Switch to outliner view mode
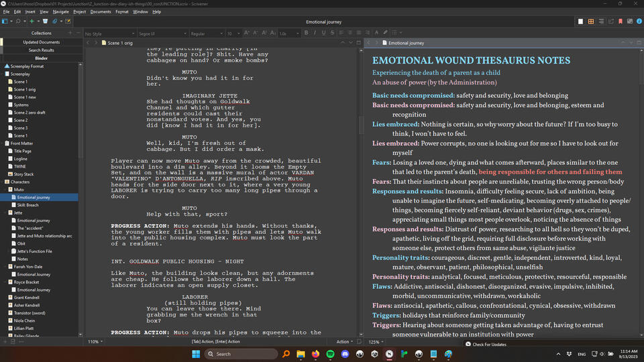 pos(601,21)
